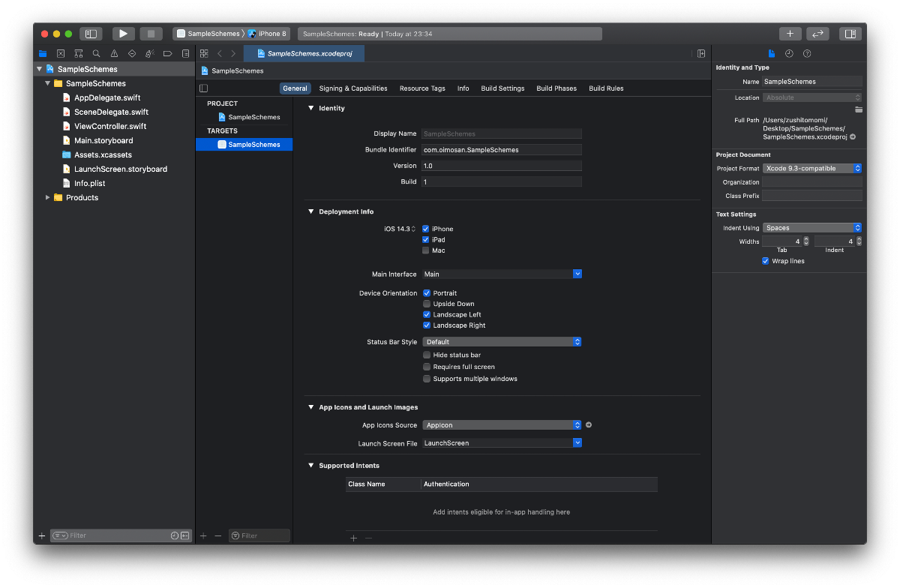Show the Issue navigator warning triangle
This screenshot has height=588, width=900.
(x=114, y=53)
